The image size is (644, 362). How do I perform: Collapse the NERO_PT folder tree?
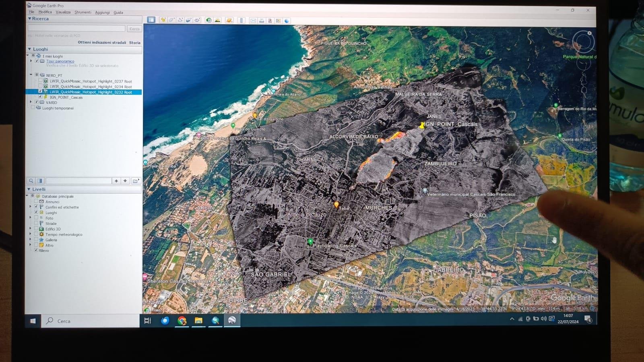tap(31, 75)
